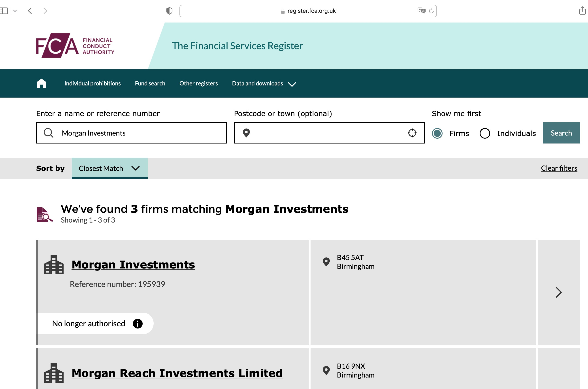Click the Clear filters link
This screenshot has height=389, width=588.
pos(559,168)
